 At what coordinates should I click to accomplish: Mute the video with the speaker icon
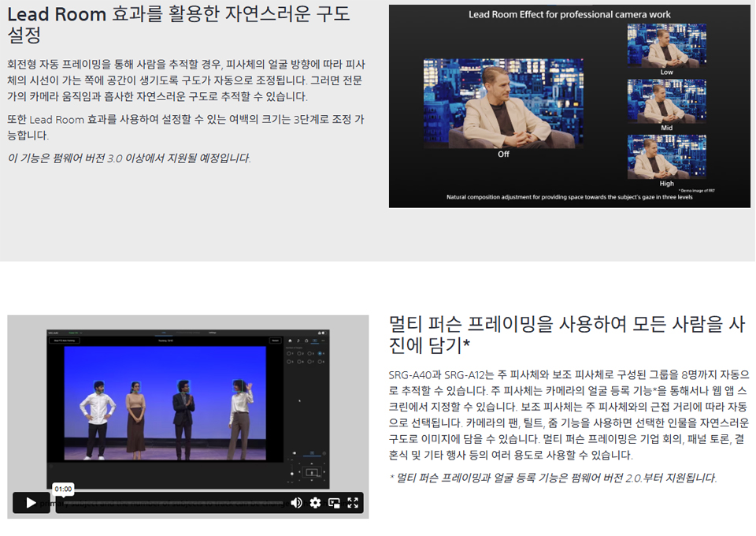coord(296,503)
